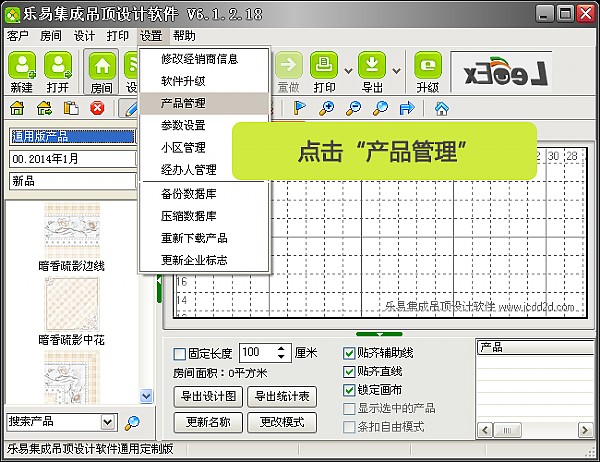
Task: Open the dropdown arrow next to 导出
Action: click(396, 70)
